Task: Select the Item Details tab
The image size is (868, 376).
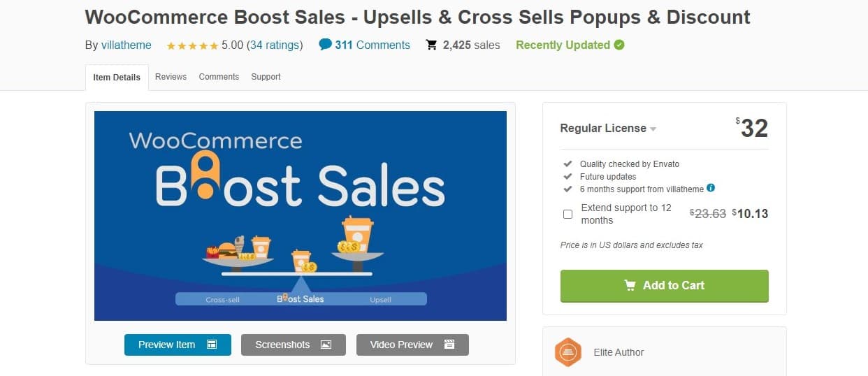Action: point(117,78)
